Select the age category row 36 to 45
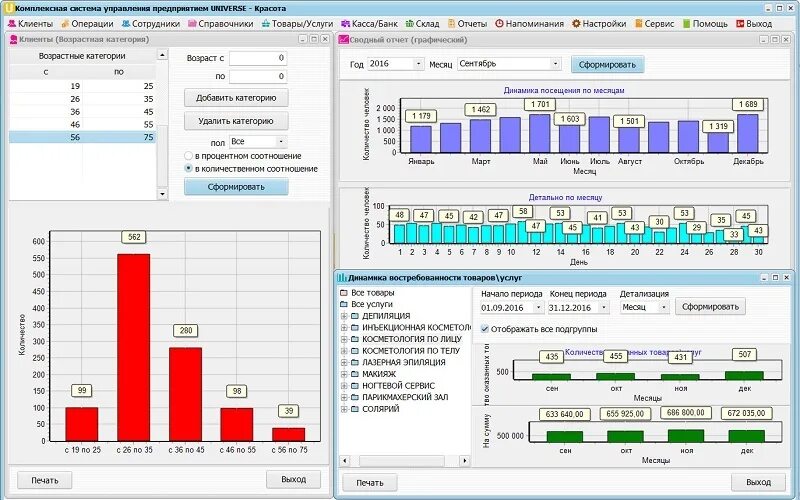800x500 pixels. [x=82, y=112]
